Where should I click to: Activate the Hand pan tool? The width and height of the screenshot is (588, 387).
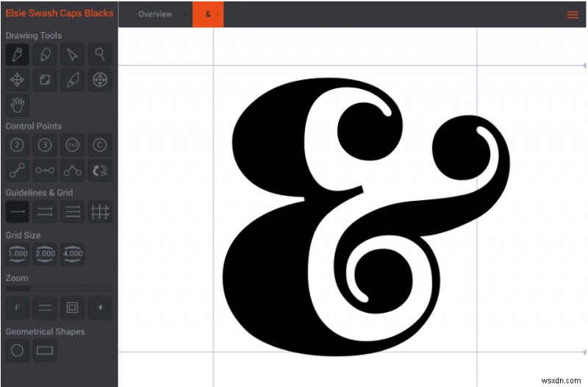pos(17,104)
